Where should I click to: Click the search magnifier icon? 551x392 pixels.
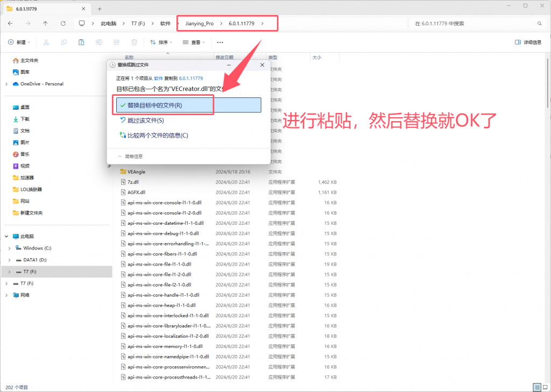point(539,24)
